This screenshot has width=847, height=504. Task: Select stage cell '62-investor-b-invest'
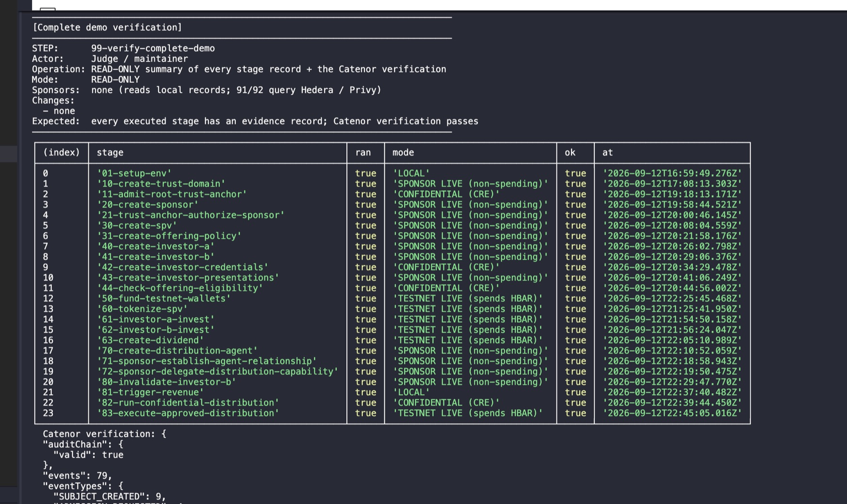pyautogui.click(x=156, y=330)
